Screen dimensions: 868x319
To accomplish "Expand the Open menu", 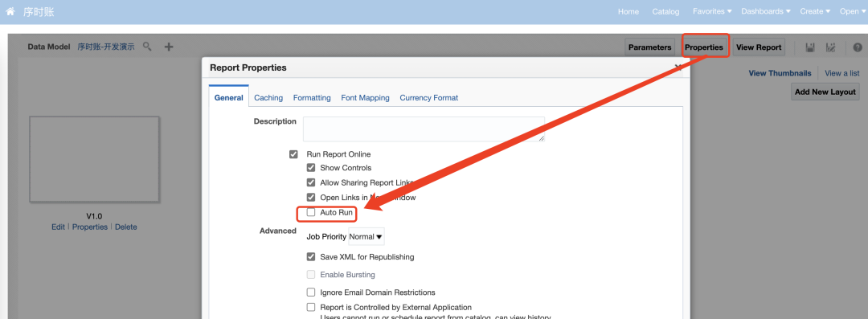I will tap(853, 11).
